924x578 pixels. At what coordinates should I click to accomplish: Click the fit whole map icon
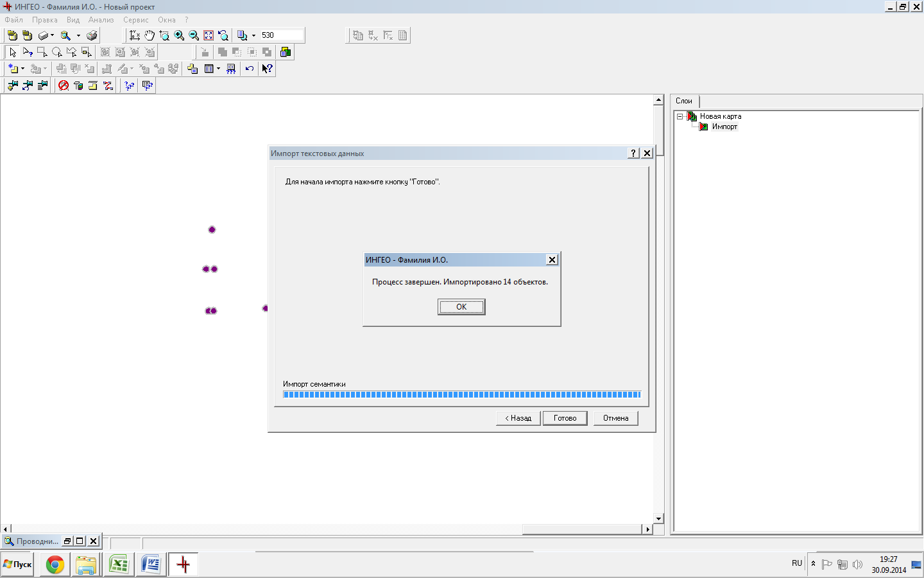coord(209,35)
